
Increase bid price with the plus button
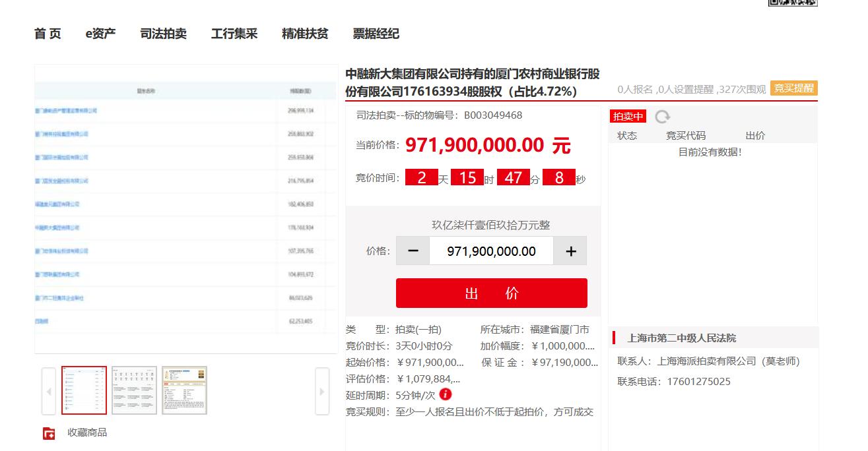point(571,251)
